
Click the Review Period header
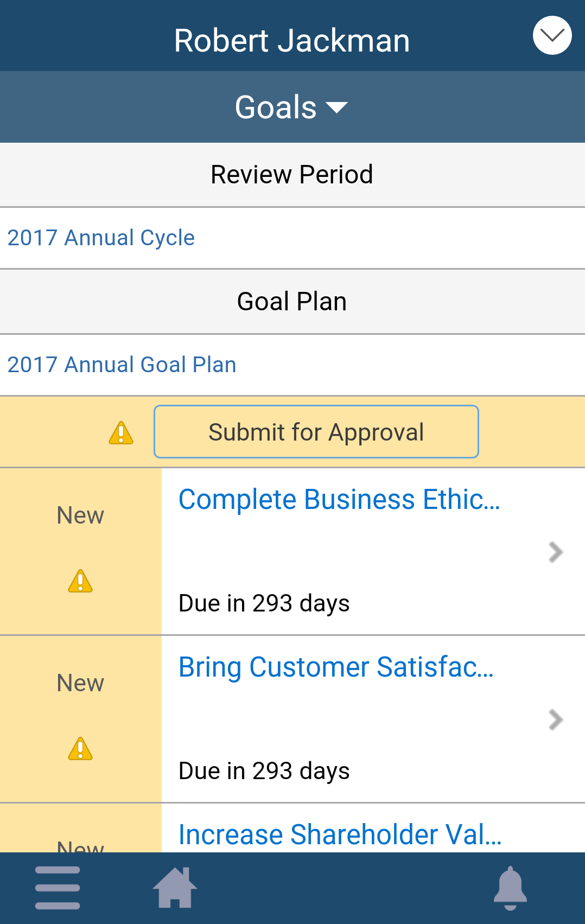292,175
